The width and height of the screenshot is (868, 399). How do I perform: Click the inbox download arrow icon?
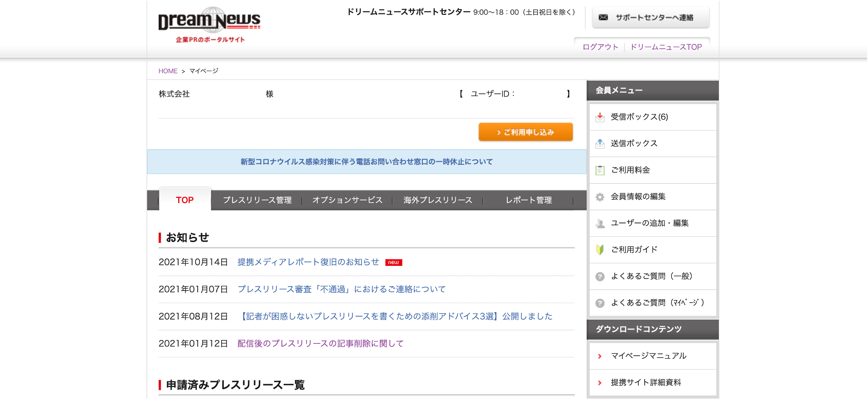point(600,117)
